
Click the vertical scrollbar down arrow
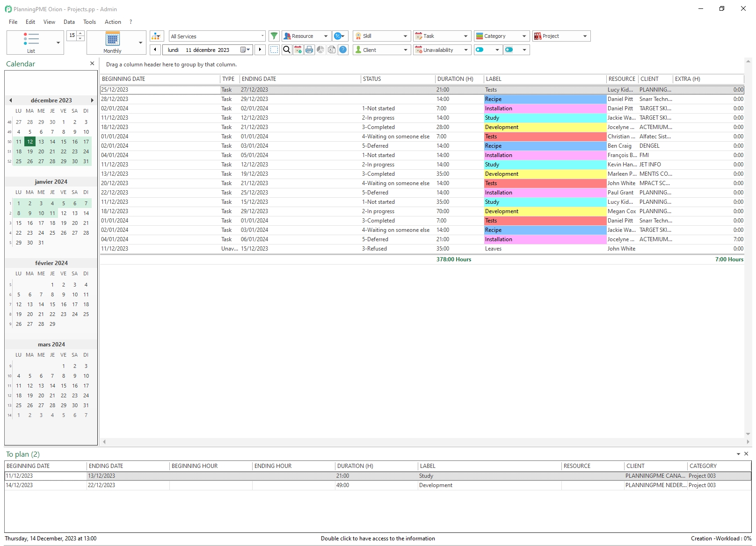[x=748, y=434]
